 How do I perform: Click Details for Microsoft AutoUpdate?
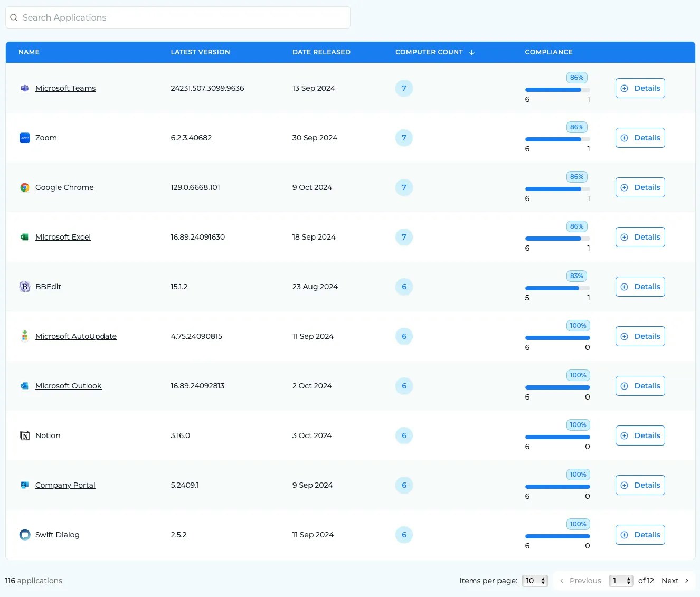pyautogui.click(x=640, y=336)
